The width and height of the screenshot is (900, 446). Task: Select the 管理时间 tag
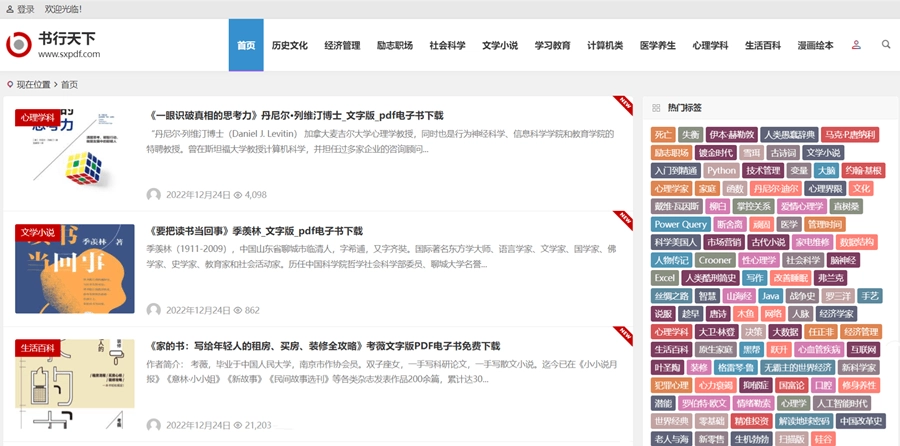[824, 224]
